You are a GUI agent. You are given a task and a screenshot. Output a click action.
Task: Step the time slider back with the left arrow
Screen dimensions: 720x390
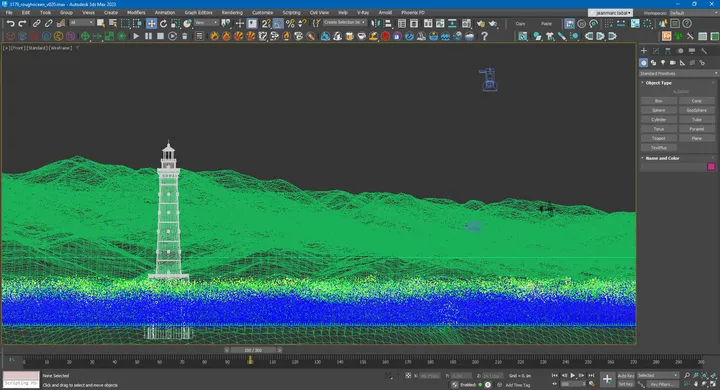point(226,350)
